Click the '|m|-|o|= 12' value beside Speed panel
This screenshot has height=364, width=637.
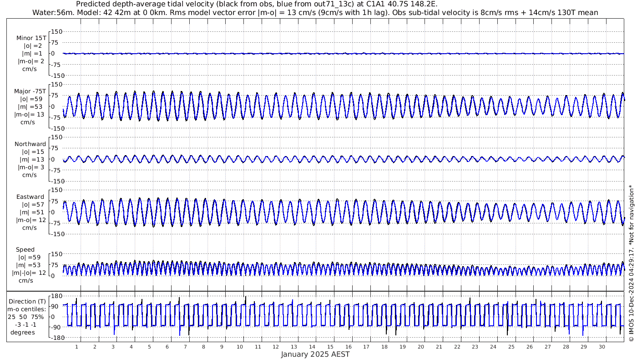pos(29,273)
